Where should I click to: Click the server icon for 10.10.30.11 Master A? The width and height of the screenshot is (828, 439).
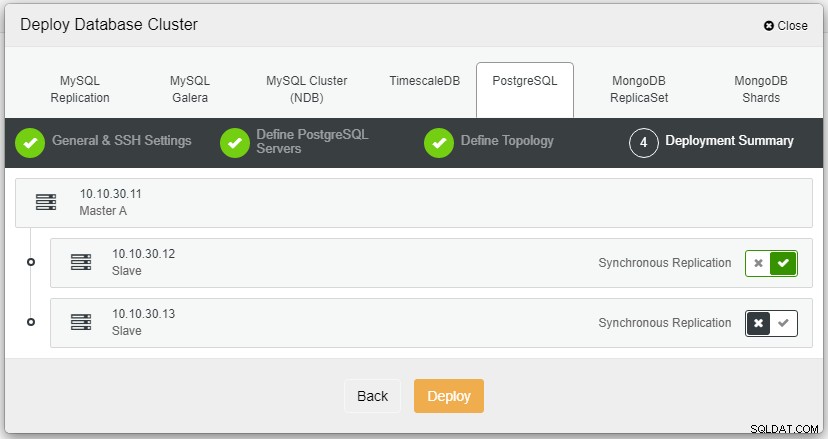point(46,202)
